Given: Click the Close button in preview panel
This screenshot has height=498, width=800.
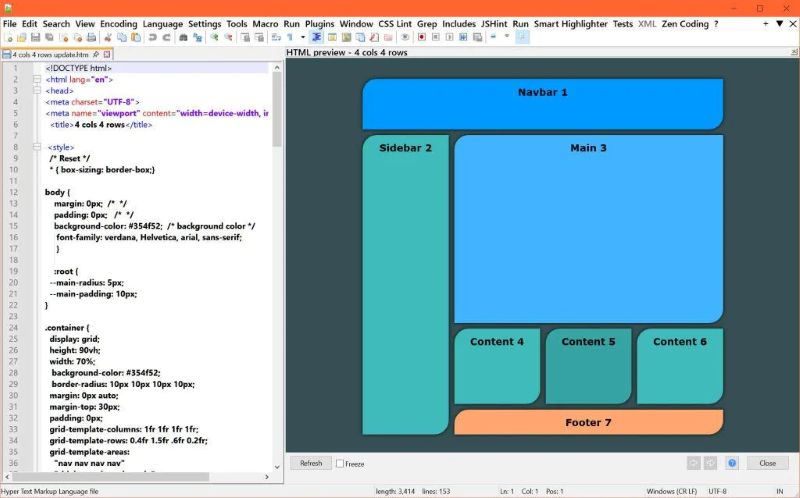Looking at the screenshot, I should 767,463.
